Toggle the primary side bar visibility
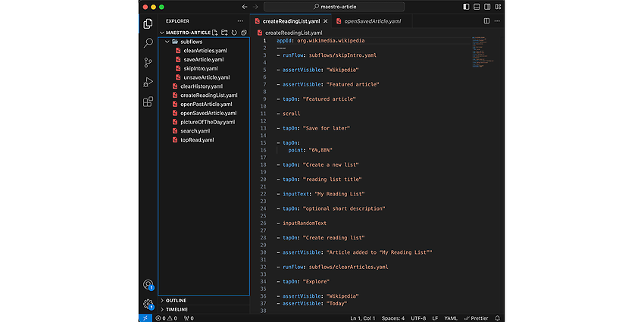 point(466,7)
